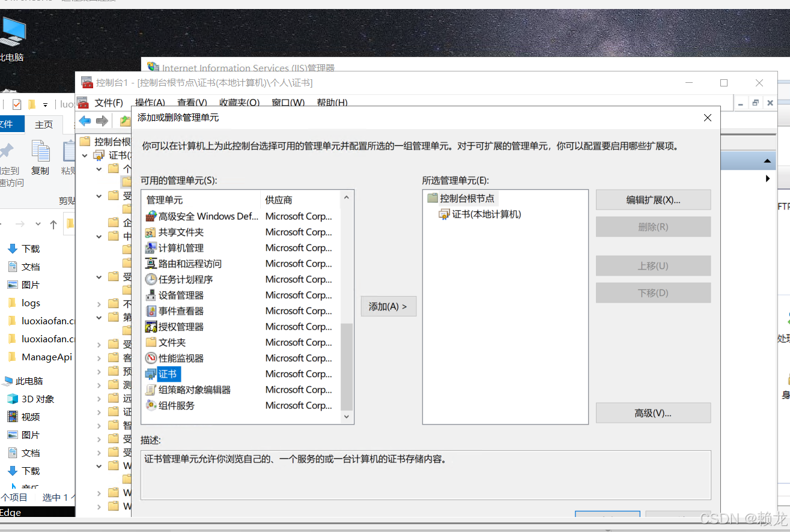790x532 pixels.
Task: Click the 供应商 column header
Action: coord(302,199)
